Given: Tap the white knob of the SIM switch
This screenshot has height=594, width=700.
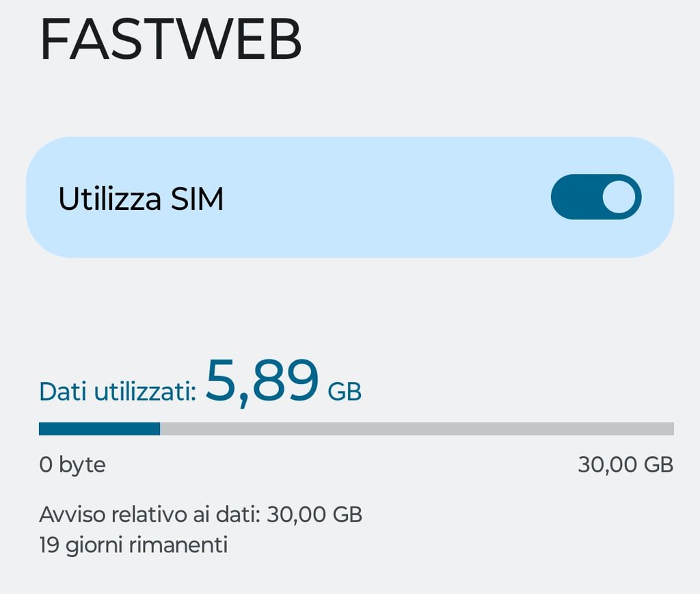Looking at the screenshot, I should [619, 198].
